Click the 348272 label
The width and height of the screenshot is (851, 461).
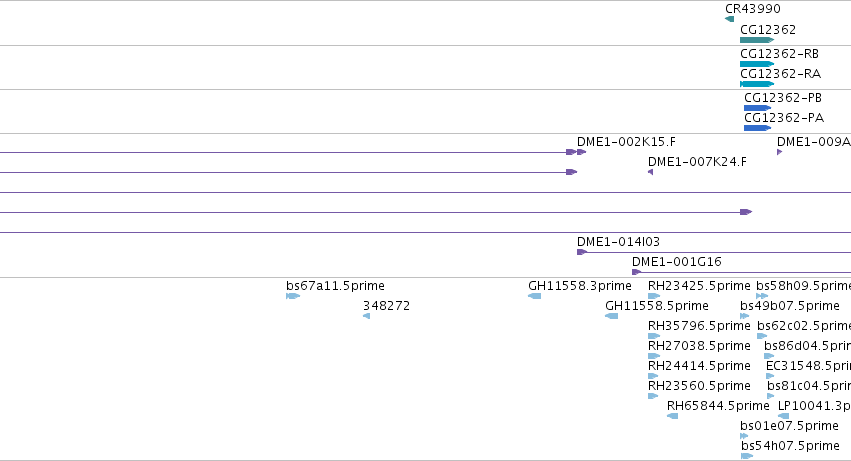tap(386, 306)
